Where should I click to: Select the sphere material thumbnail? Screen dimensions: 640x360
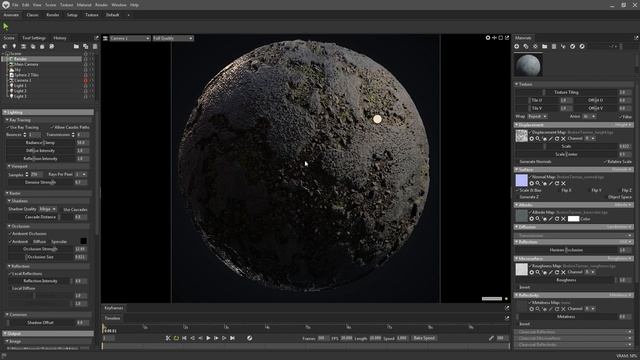click(x=528, y=65)
